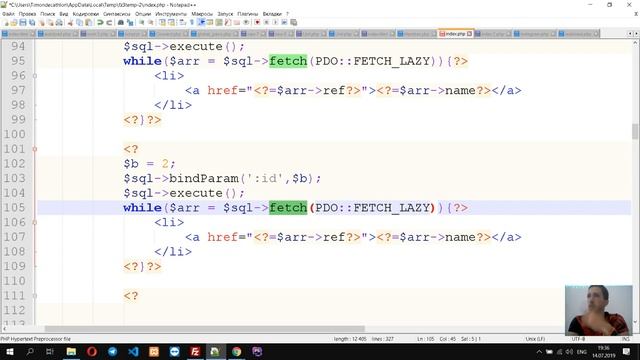Click the Zoom In toolbar icon
This screenshot has width=640, height=360.
click(142, 22)
